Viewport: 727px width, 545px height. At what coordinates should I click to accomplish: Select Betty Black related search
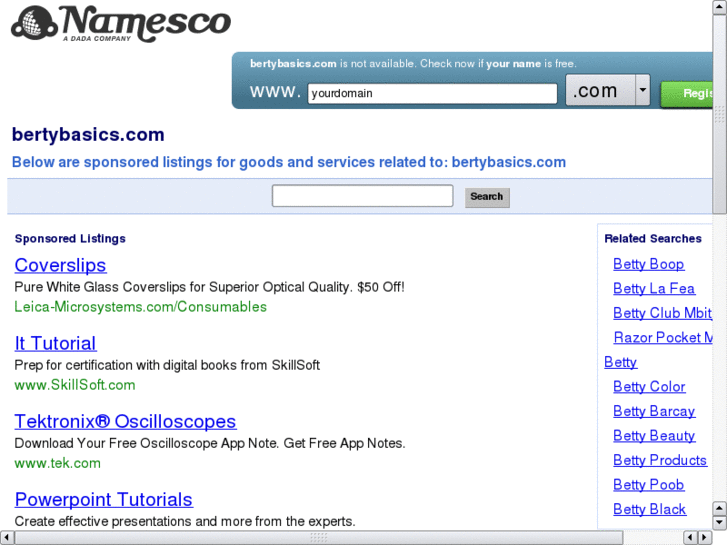[x=649, y=509]
